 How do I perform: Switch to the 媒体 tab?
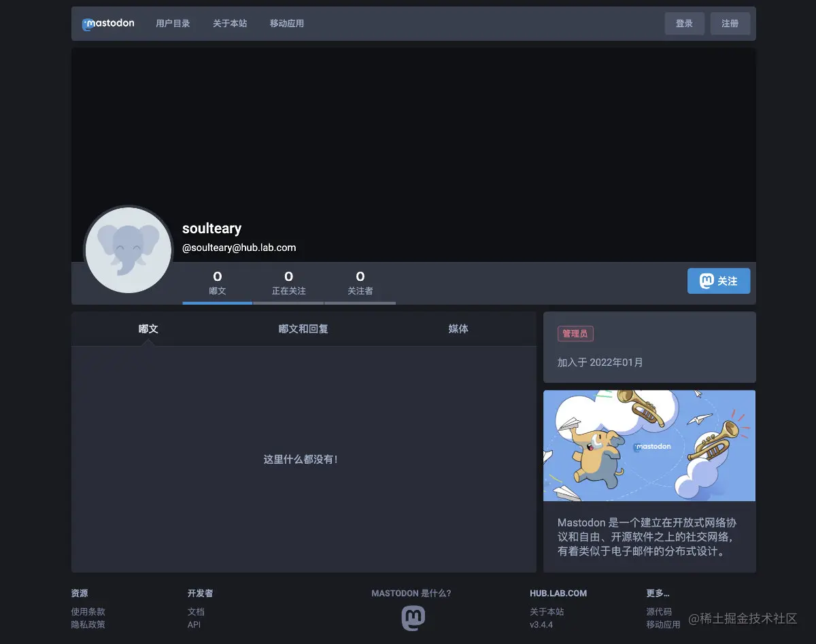(458, 328)
